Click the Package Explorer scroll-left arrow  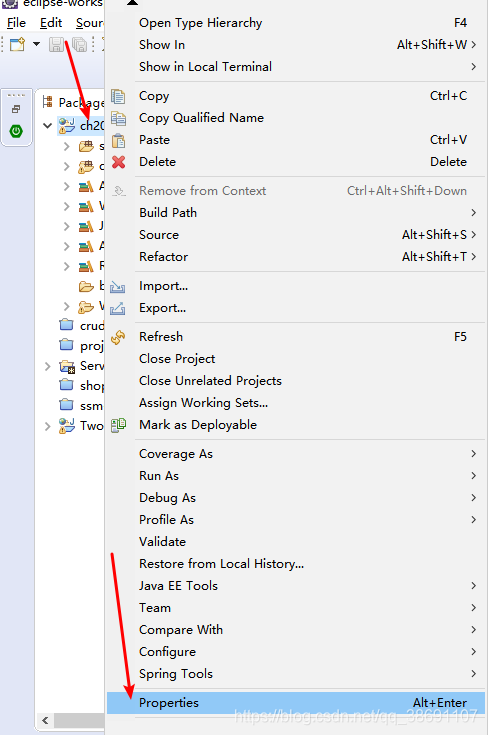point(45,720)
